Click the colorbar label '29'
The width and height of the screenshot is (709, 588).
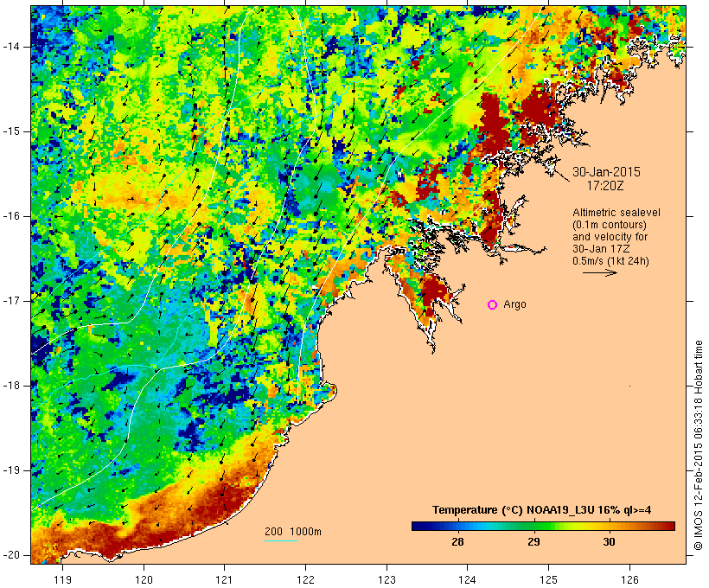pos(534,542)
